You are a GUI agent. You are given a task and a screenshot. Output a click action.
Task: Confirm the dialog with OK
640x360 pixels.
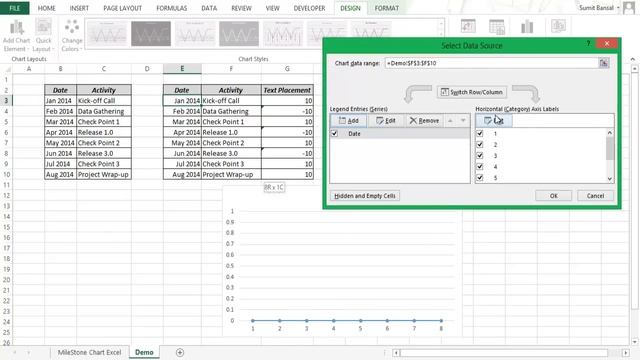pyautogui.click(x=553, y=196)
